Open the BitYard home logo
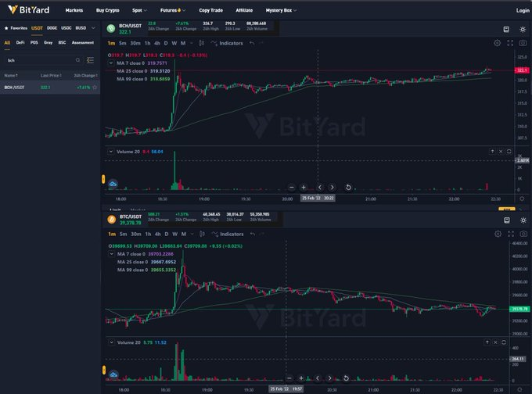 coord(28,10)
